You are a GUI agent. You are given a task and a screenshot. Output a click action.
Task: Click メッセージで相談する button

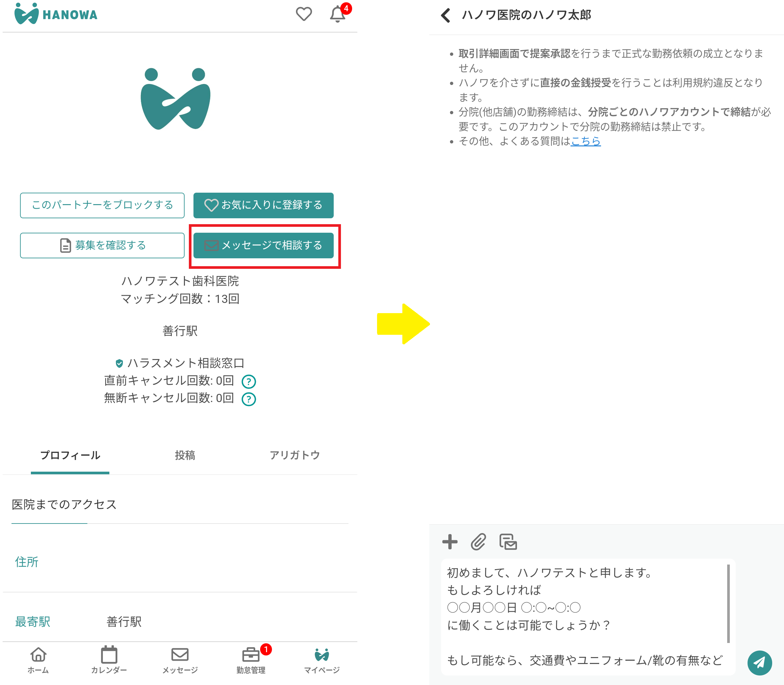(263, 246)
